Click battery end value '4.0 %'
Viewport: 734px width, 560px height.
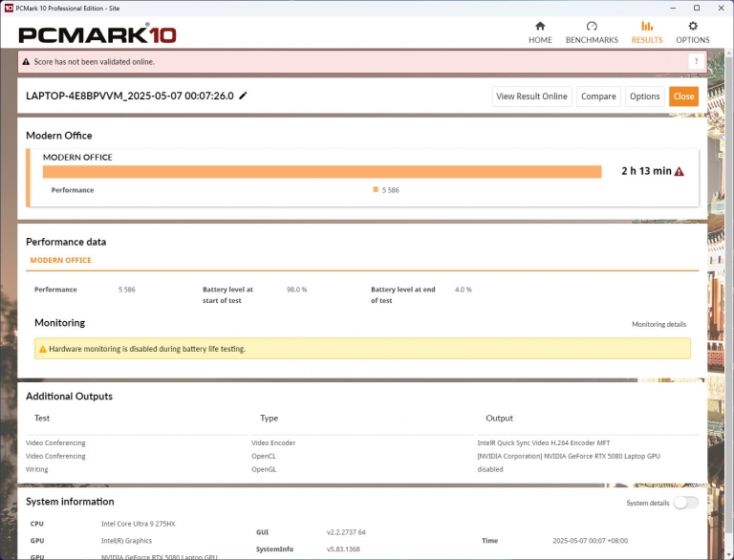463,290
